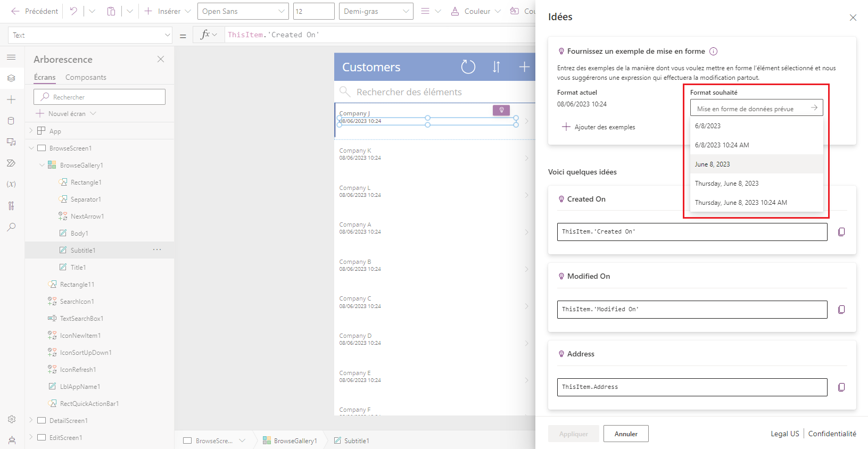Image resolution: width=868 pixels, height=449 pixels.
Task: Select Title1 in the tree
Action: point(78,268)
